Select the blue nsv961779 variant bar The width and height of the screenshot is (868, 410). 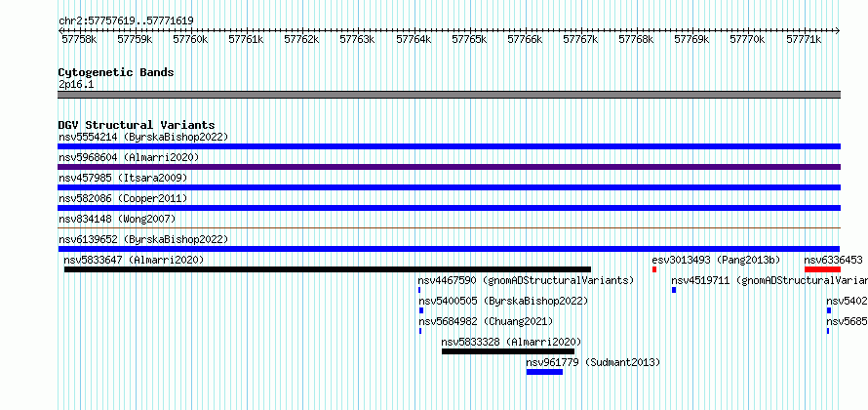coord(545,372)
